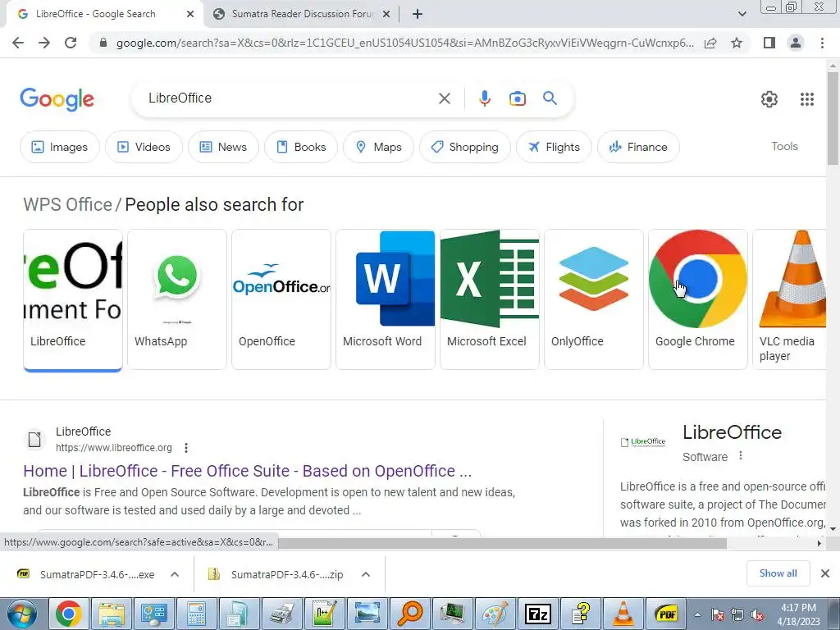Open the Chrome three-dot menu
The image size is (840, 630).
[822, 43]
